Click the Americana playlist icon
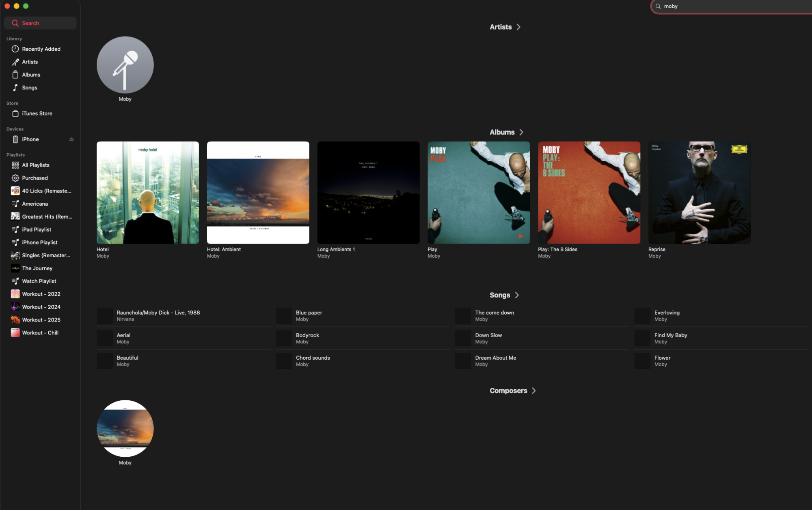 coord(15,204)
